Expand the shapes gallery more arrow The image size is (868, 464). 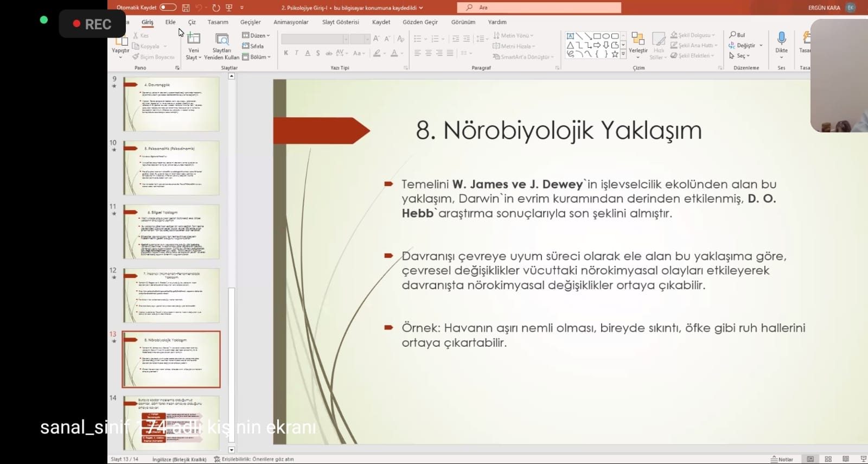tap(623, 54)
